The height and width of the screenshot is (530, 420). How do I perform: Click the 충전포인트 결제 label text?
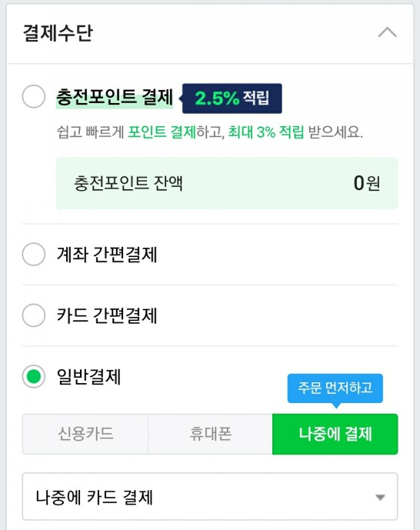(115, 97)
